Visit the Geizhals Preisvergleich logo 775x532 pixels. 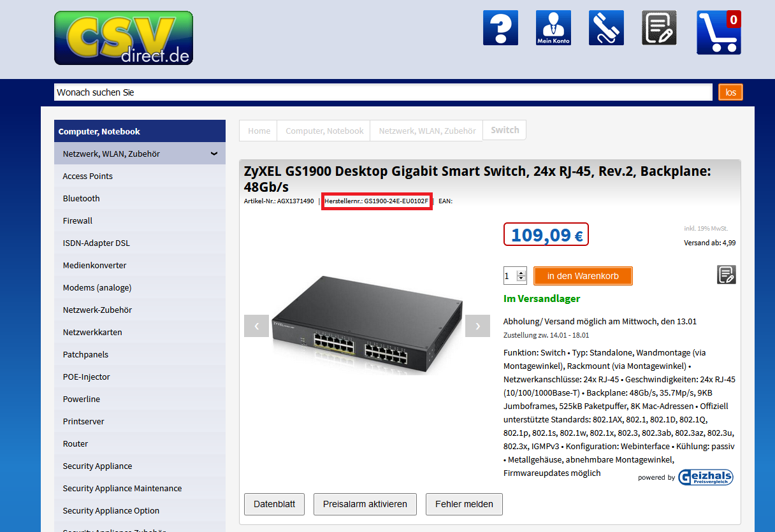(x=706, y=477)
